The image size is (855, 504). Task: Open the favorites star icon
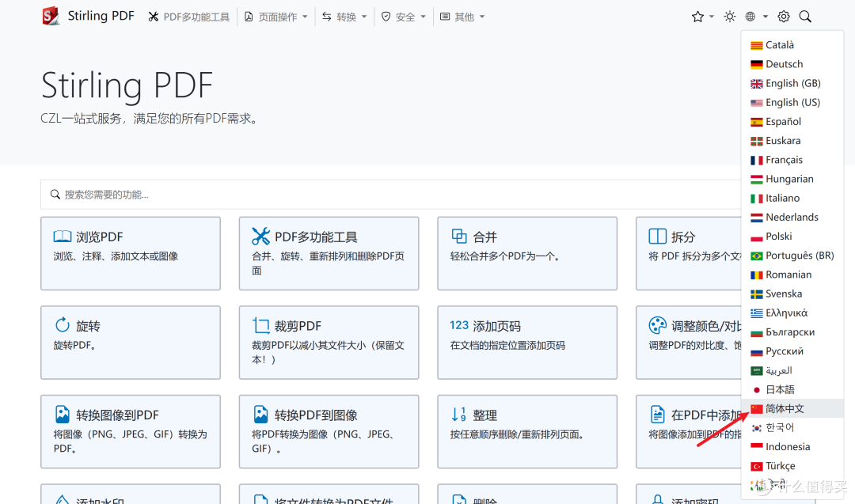tap(697, 17)
